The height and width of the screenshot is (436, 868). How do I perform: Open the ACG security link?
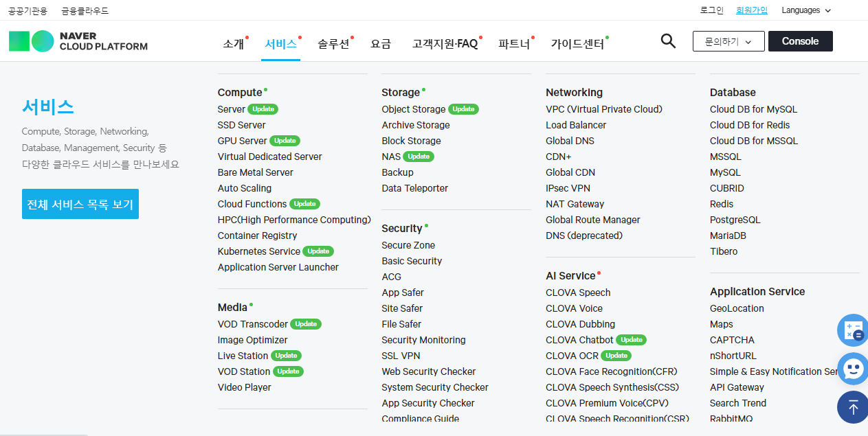pos(392,277)
